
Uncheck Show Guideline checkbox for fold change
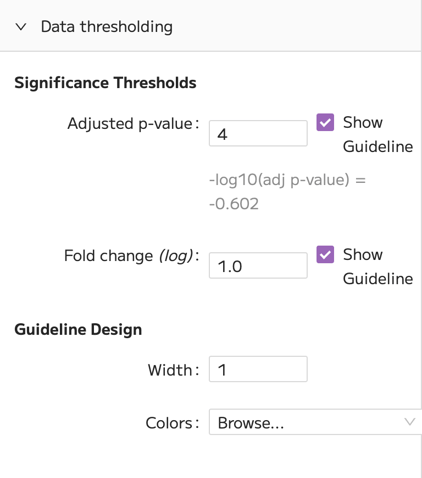pyautogui.click(x=325, y=254)
